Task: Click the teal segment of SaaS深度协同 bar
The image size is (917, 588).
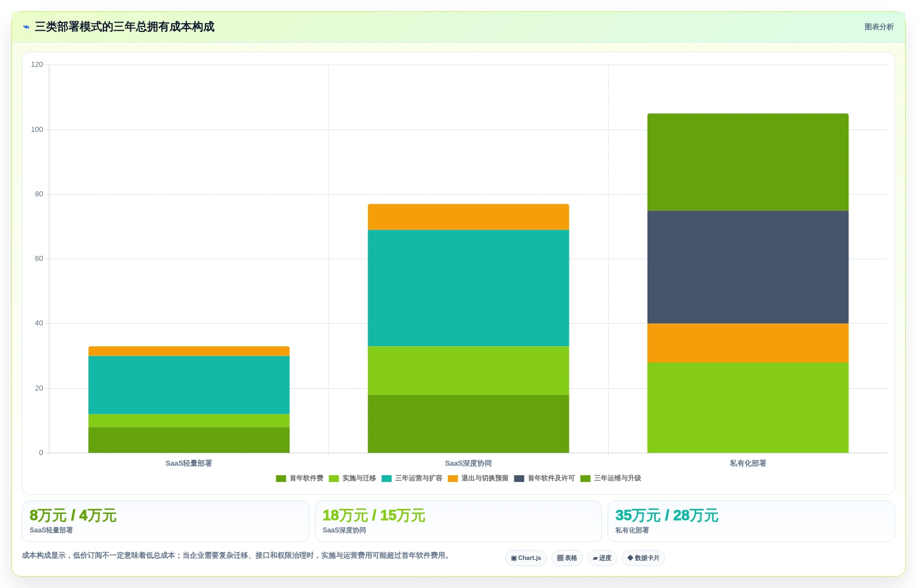Action: [x=468, y=288]
